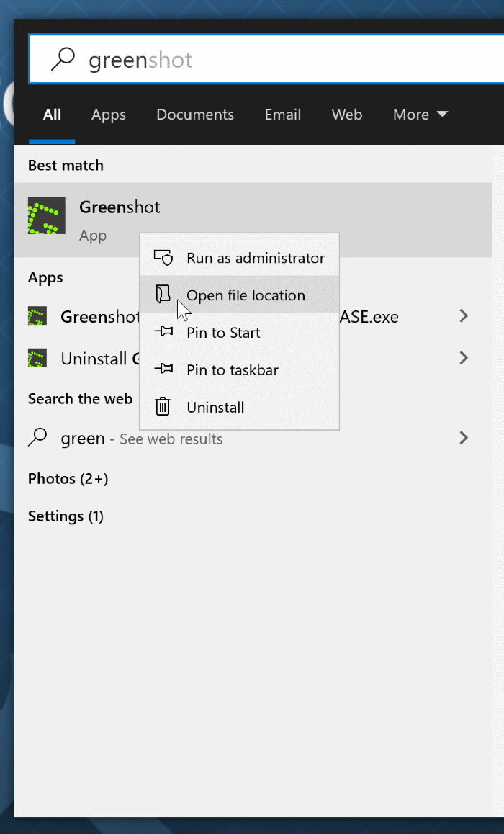Image resolution: width=504 pixels, height=834 pixels.
Task: Switch to the Email tab
Action: (x=283, y=115)
